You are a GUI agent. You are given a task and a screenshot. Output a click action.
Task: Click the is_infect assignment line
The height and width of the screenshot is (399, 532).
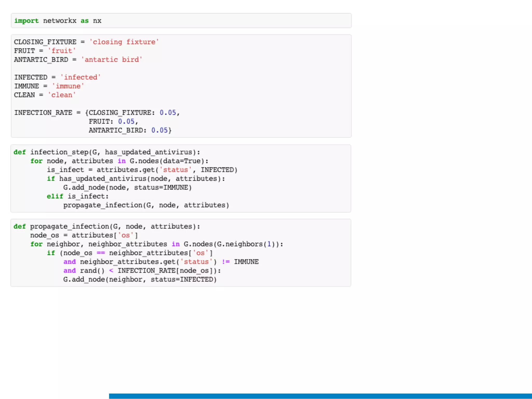tap(142, 170)
